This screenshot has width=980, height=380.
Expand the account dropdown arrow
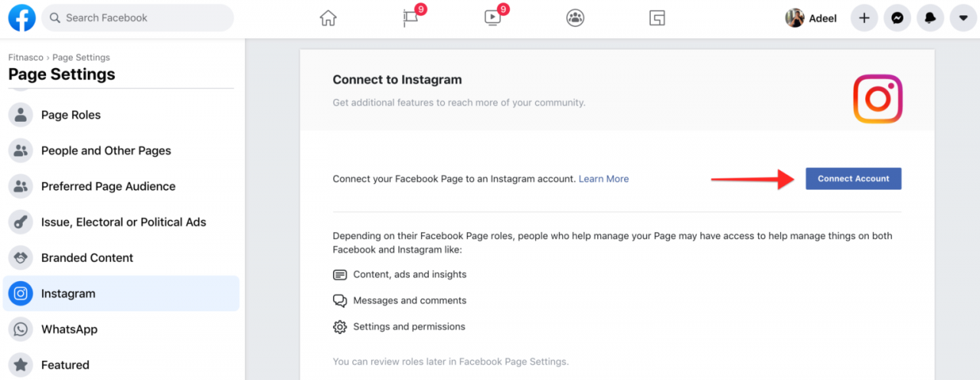coord(963,18)
